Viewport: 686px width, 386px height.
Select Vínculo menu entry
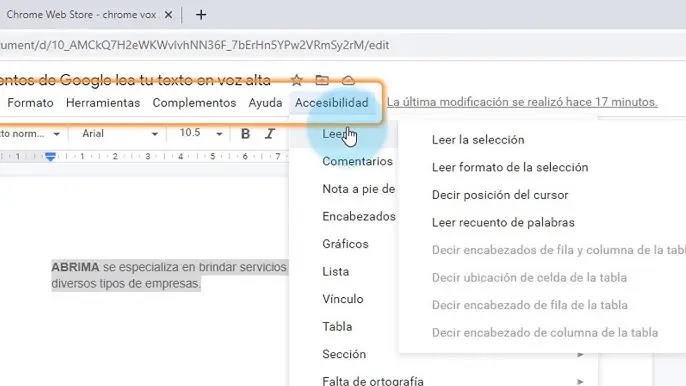pyautogui.click(x=343, y=299)
